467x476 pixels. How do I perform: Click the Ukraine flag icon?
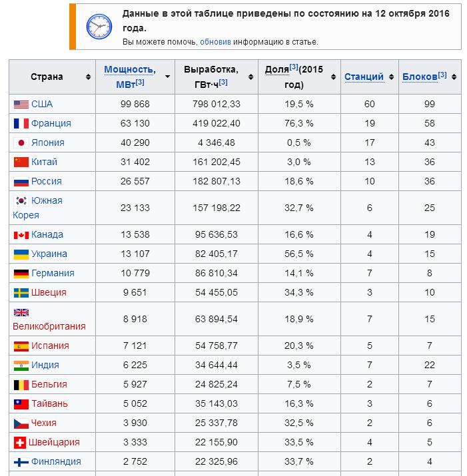[x=21, y=254]
